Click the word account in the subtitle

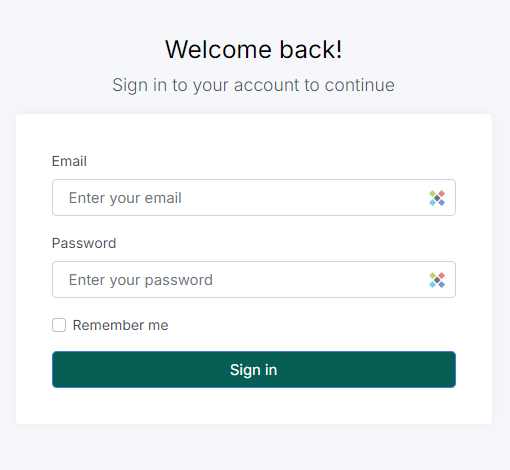[266, 85]
